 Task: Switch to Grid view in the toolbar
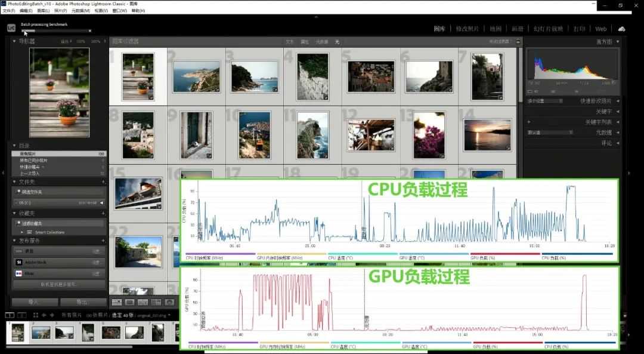pos(117,302)
